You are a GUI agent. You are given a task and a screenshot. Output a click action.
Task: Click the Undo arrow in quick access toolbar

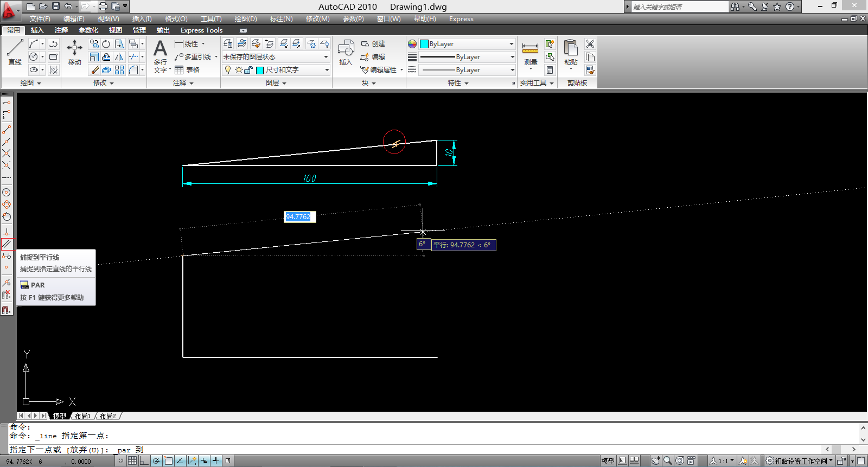(68, 7)
